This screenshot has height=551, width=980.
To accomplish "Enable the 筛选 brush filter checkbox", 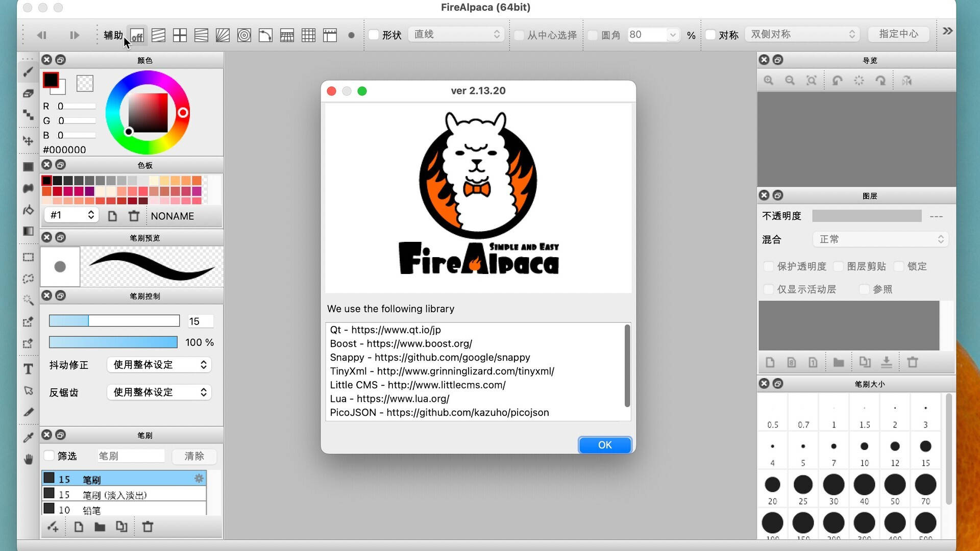I will (49, 456).
